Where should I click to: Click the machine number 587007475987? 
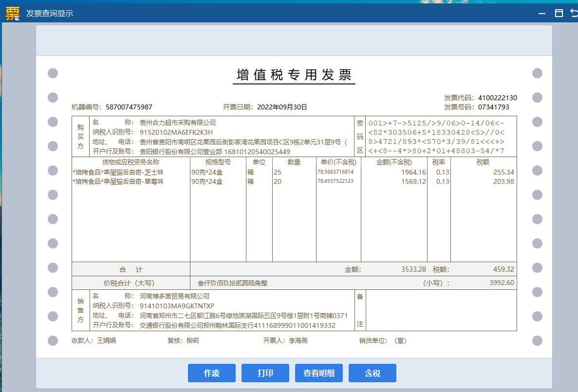(129, 107)
